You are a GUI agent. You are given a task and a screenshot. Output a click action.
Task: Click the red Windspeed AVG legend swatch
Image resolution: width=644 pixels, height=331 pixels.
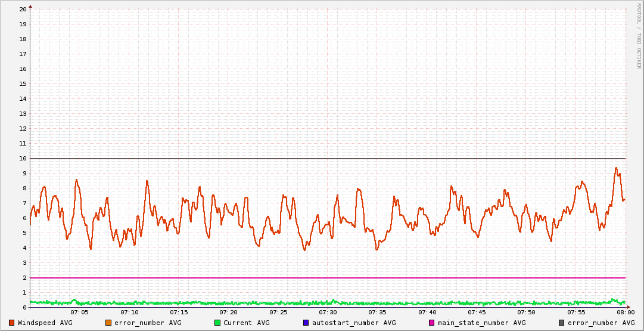pos(11,323)
